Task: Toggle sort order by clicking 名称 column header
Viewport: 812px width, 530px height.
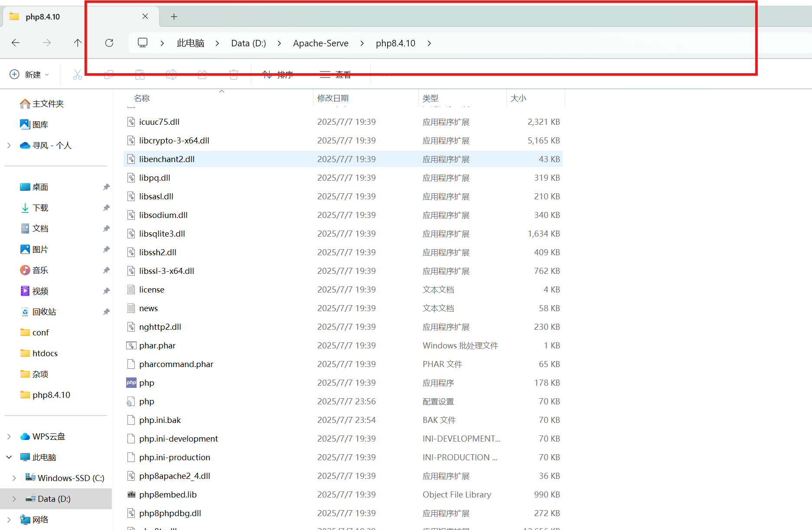Action: pyautogui.click(x=141, y=98)
